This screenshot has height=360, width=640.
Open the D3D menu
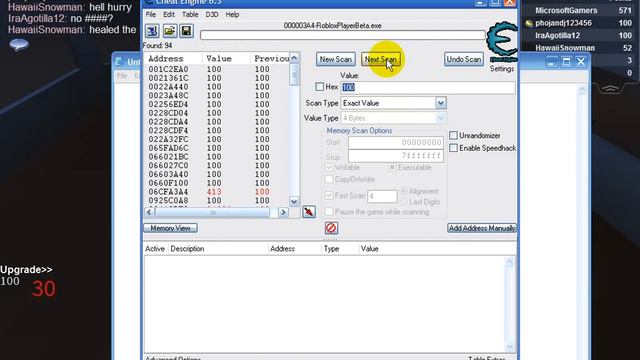click(211, 14)
